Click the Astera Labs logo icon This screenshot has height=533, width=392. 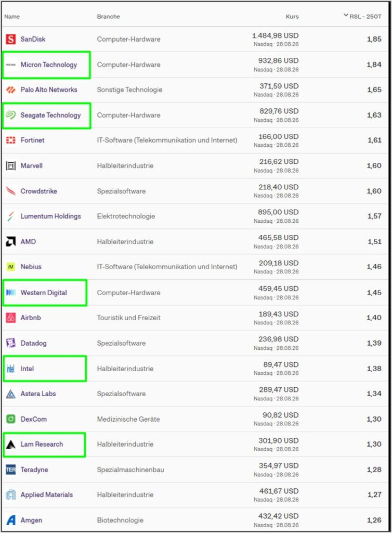[x=11, y=394]
